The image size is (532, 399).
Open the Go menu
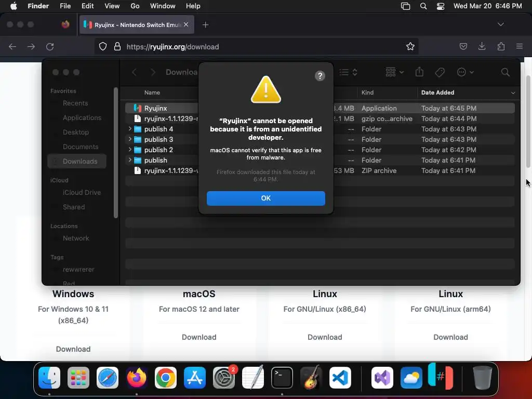(135, 6)
